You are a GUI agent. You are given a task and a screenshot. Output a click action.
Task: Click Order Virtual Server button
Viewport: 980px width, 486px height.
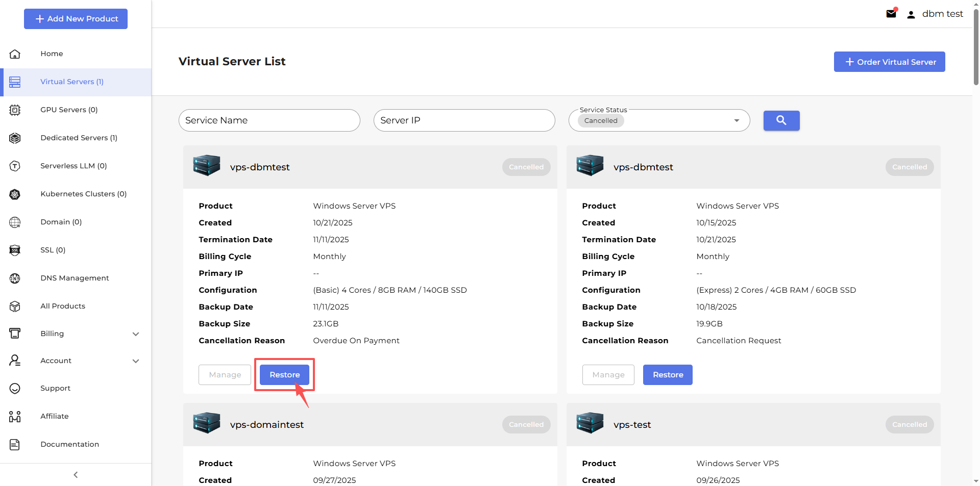pyautogui.click(x=889, y=62)
